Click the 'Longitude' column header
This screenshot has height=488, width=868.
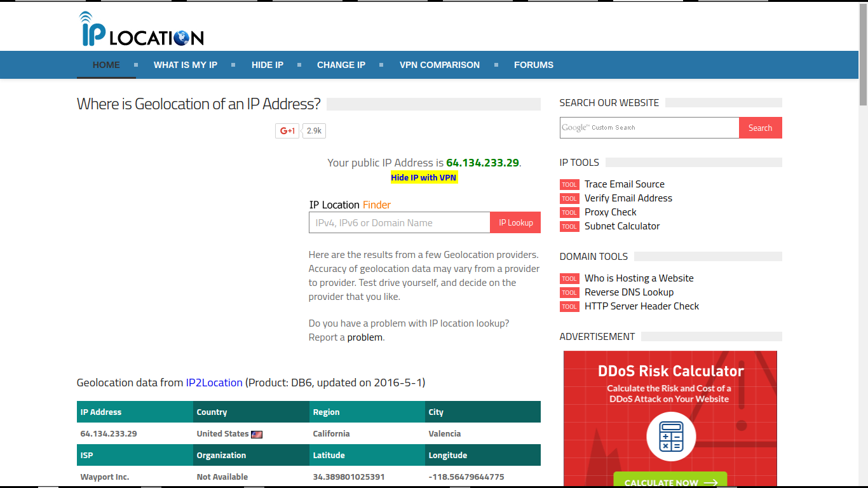tap(483, 455)
